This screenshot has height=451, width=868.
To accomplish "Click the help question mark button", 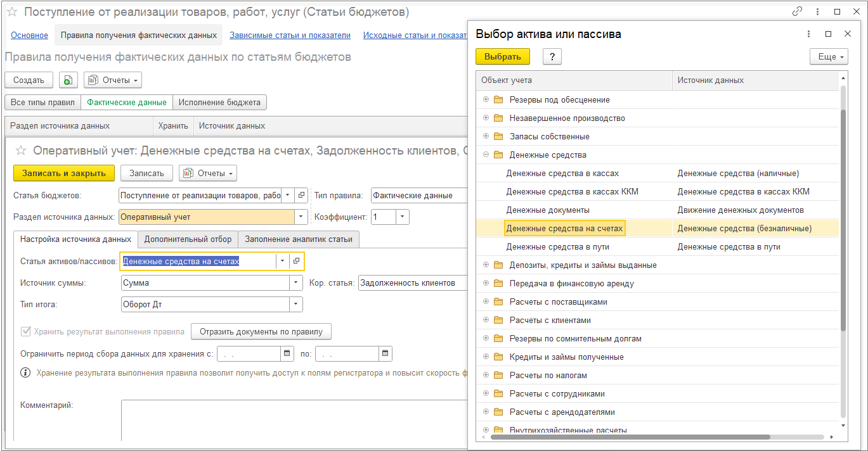I will pyautogui.click(x=552, y=56).
